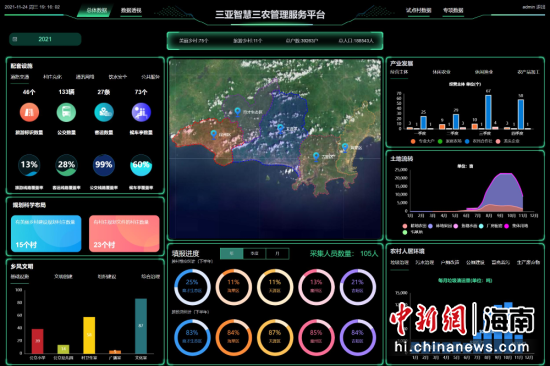Click the 99% bus coverage gauge
The image size is (550, 366).
(104, 165)
